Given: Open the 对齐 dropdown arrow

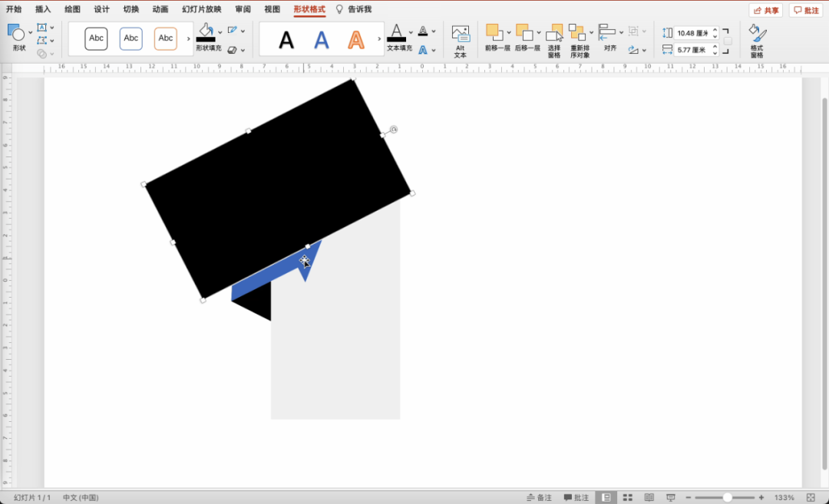Looking at the screenshot, I should tap(621, 33).
